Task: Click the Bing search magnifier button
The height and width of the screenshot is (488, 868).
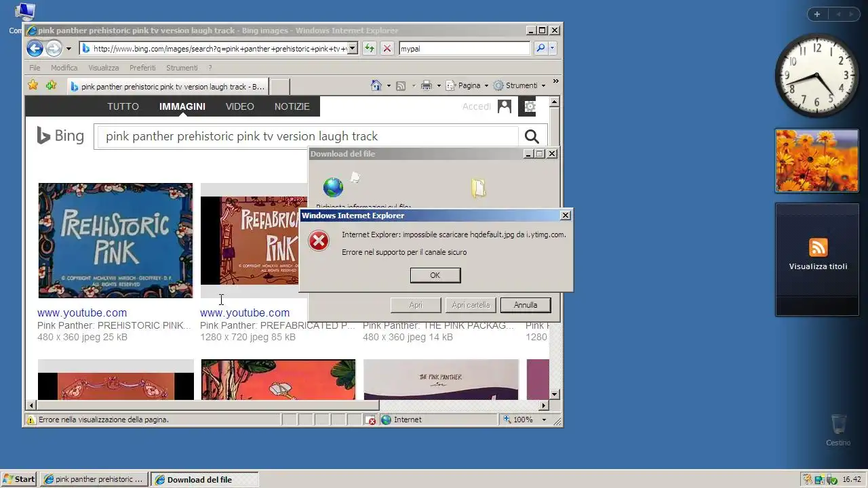Action: tap(532, 136)
